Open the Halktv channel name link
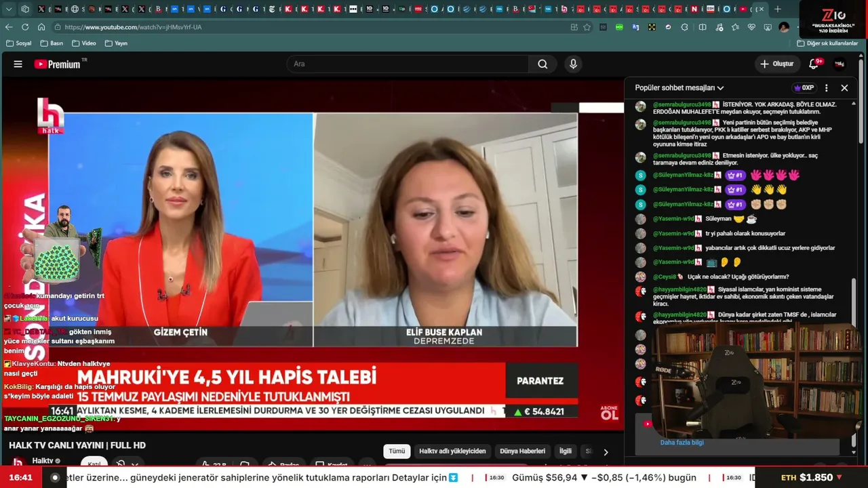Image resolution: width=868 pixels, height=488 pixels. coord(43,461)
